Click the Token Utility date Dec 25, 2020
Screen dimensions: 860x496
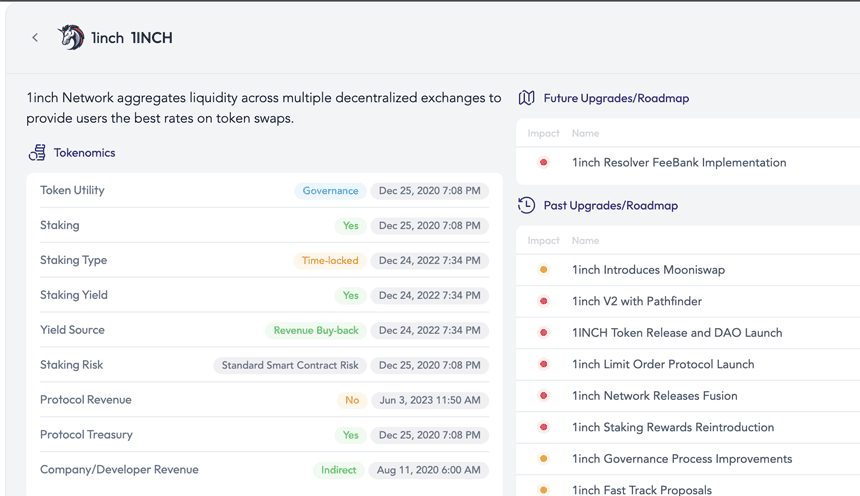pyautogui.click(x=429, y=190)
